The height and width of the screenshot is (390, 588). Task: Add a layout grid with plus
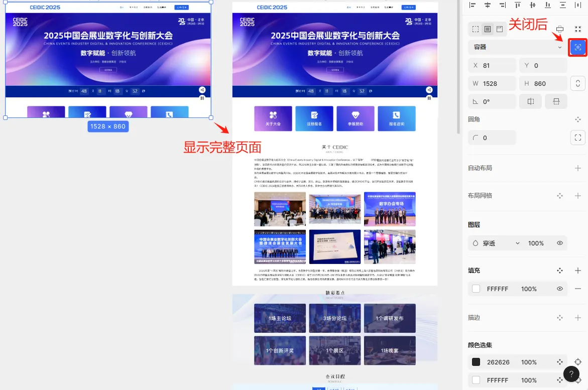pyautogui.click(x=578, y=196)
